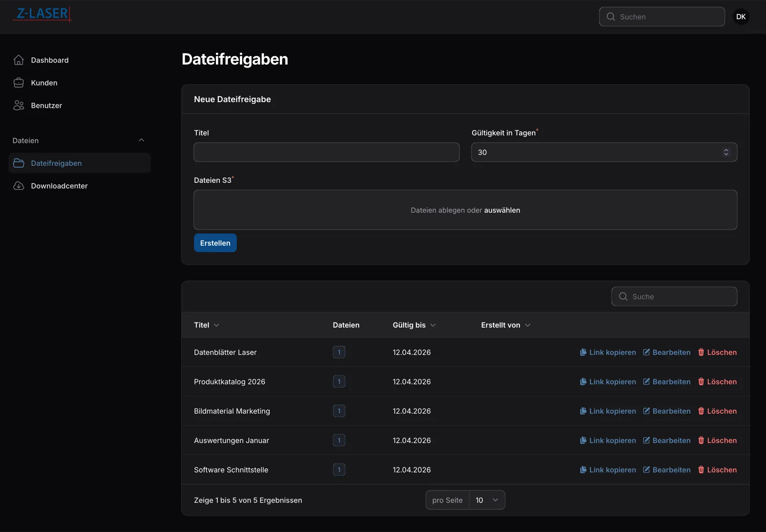The height and width of the screenshot is (532, 766).
Task: Click the Downloadcenter cloud icon
Action: (19, 186)
